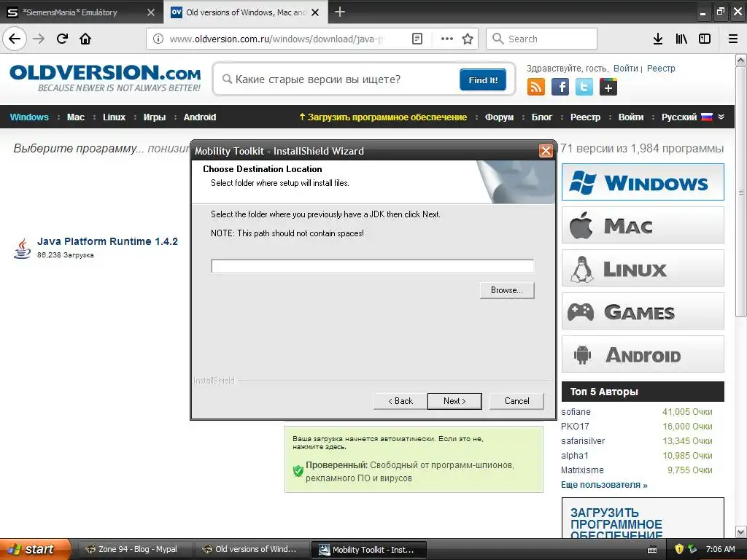The image size is (747, 560).
Task: Select the Games category banner
Action: point(643,311)
